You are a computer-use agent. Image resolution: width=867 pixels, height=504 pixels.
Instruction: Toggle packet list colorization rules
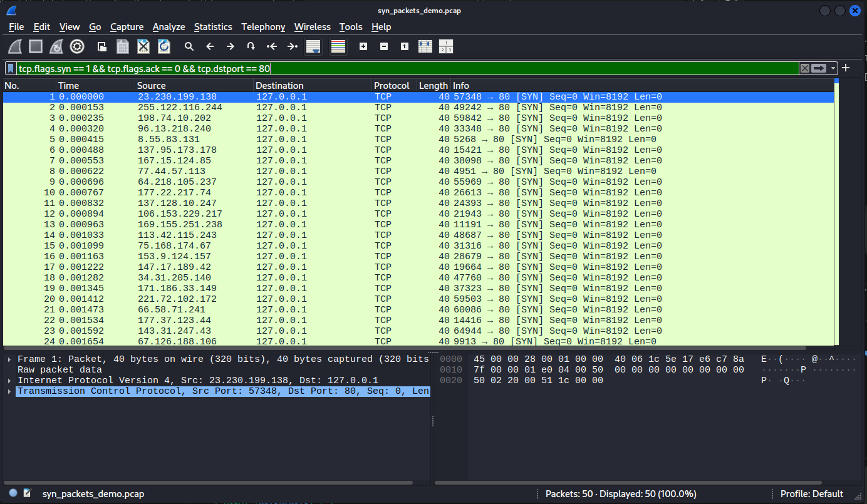point(338,46)
